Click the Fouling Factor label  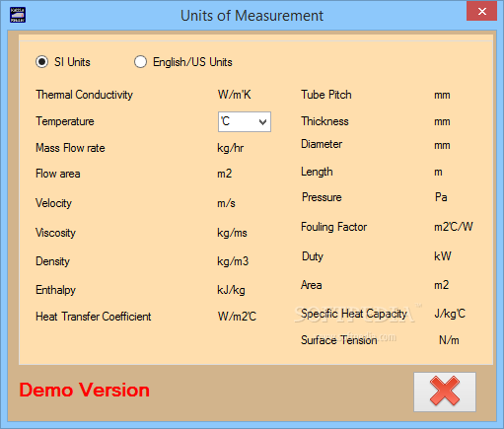(x=333, y=227)
